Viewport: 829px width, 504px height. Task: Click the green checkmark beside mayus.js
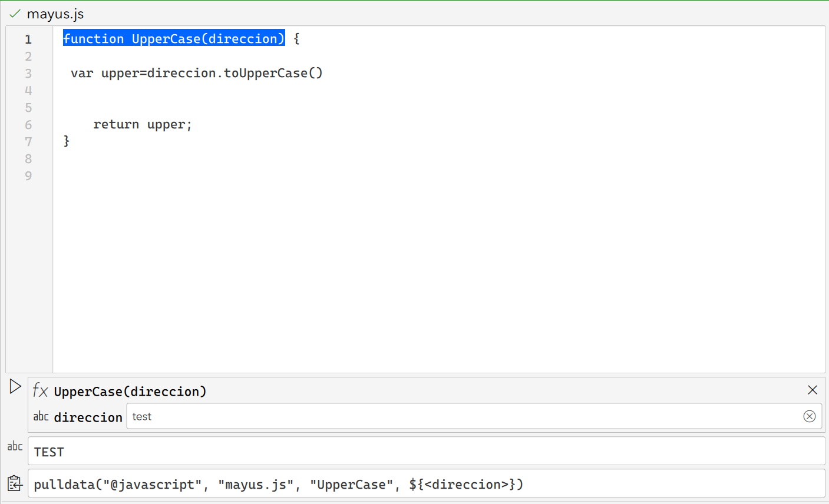coord(15,14)
